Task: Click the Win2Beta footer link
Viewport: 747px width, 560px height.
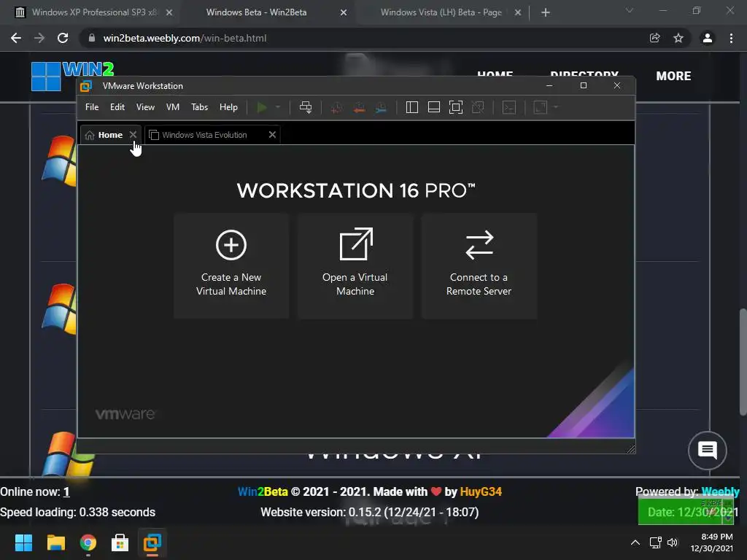Action: click(x=263, y=492)
